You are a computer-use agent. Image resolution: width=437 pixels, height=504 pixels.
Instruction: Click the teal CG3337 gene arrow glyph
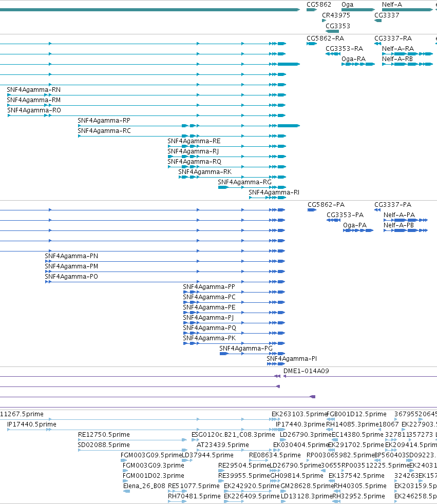pos(378,21)
